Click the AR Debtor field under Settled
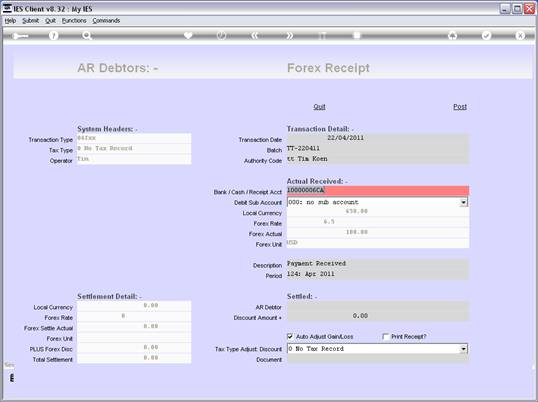 378,306
